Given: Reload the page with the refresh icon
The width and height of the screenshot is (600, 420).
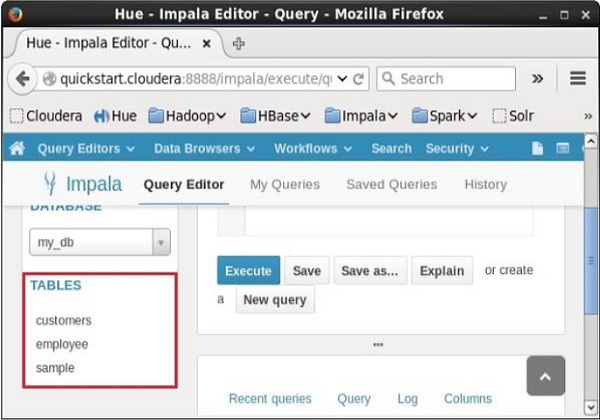Looking at the screenshot, I should pos(360,79).
